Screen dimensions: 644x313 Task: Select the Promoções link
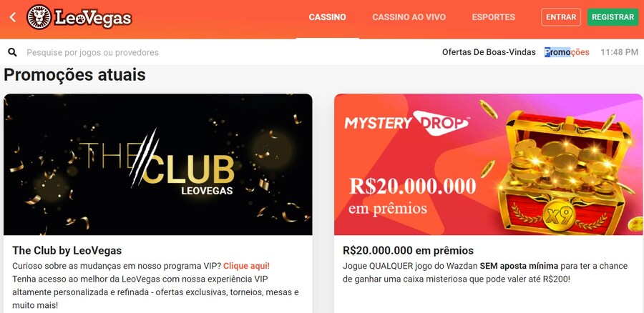567,52
